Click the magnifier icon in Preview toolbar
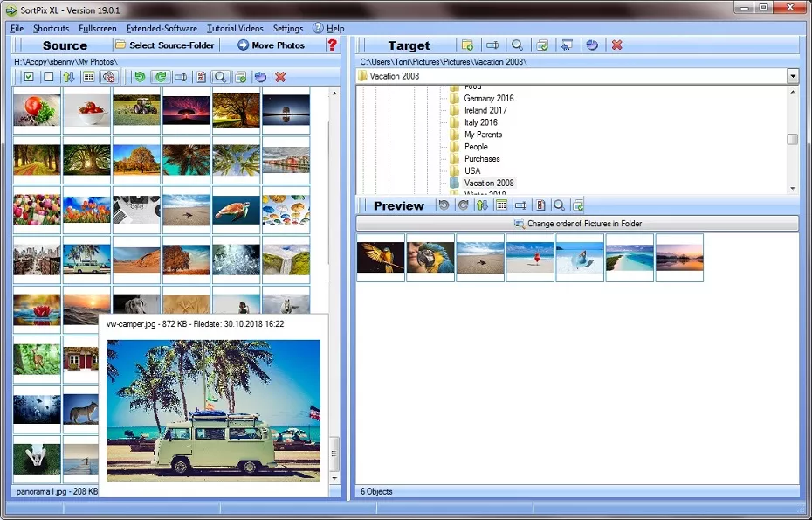This screenshot has height=520, width=812. tap(559, 205)
